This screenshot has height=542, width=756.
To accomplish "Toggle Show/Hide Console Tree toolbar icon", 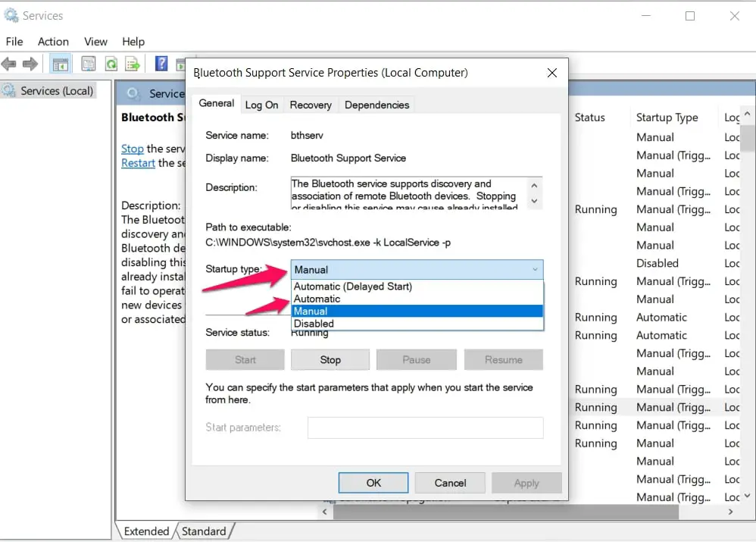I will [x=60, y=64].
